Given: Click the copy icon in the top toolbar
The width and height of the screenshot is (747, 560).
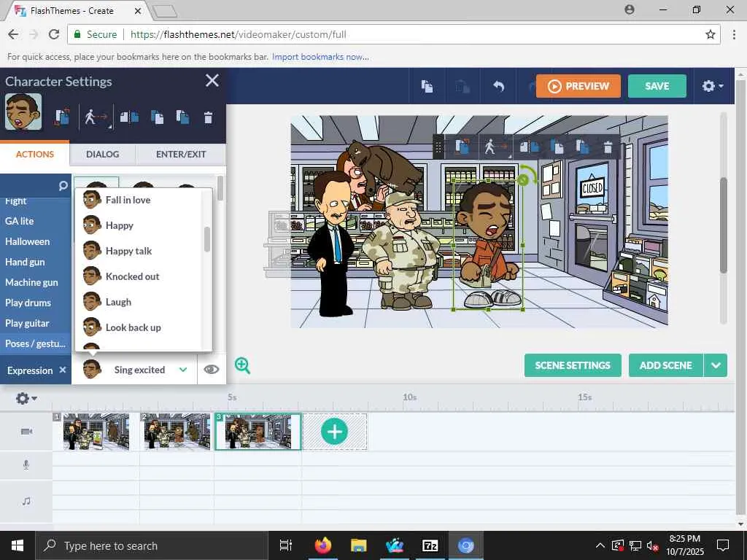Looking at the screenshot, I should 427,86.
